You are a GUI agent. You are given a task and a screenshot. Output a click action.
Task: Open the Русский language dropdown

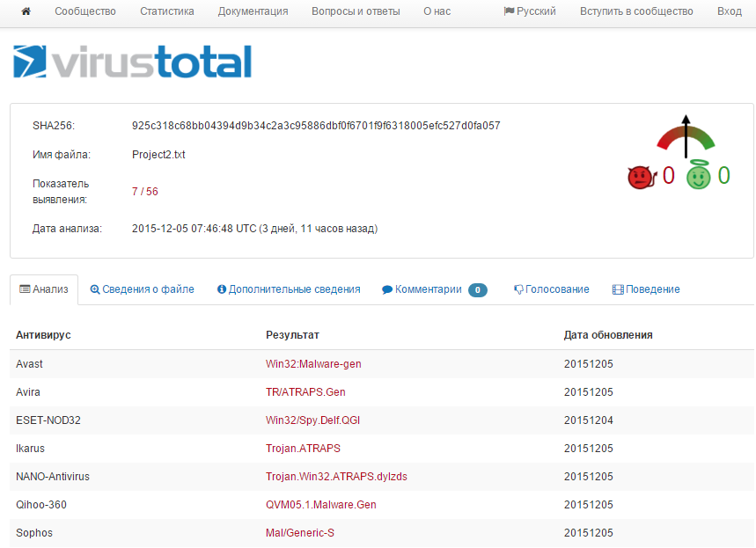coord(530,11)
